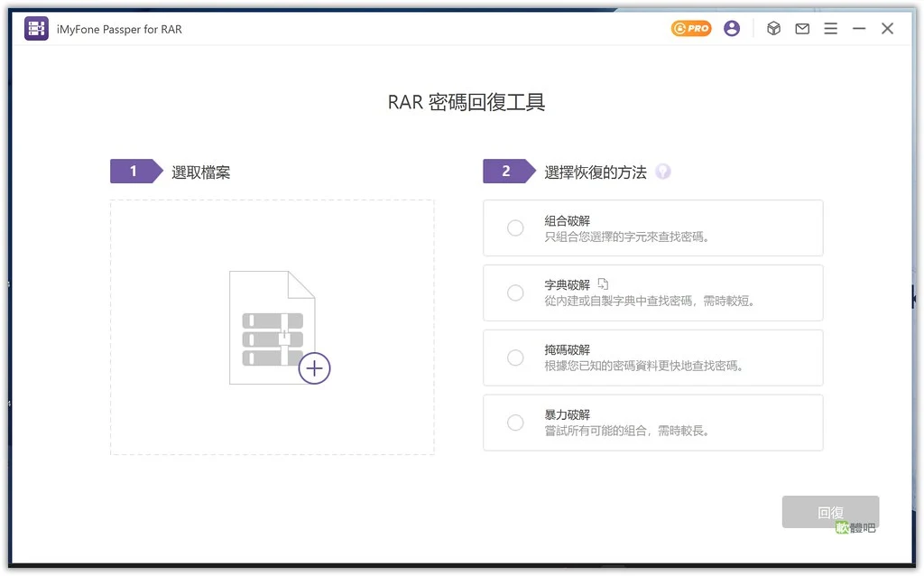Click the 掩碼破解 title text
This screenshot has height=576, width=924.
pos(567,349)
